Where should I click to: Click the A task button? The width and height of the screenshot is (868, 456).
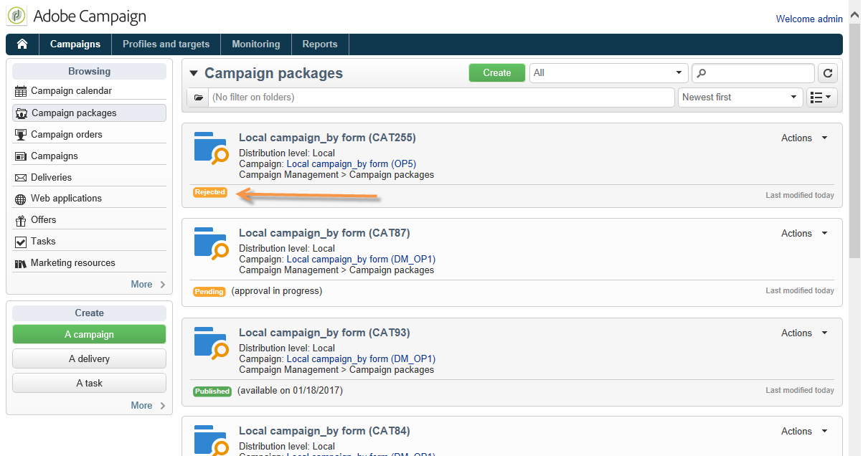(x=89, y=383)
